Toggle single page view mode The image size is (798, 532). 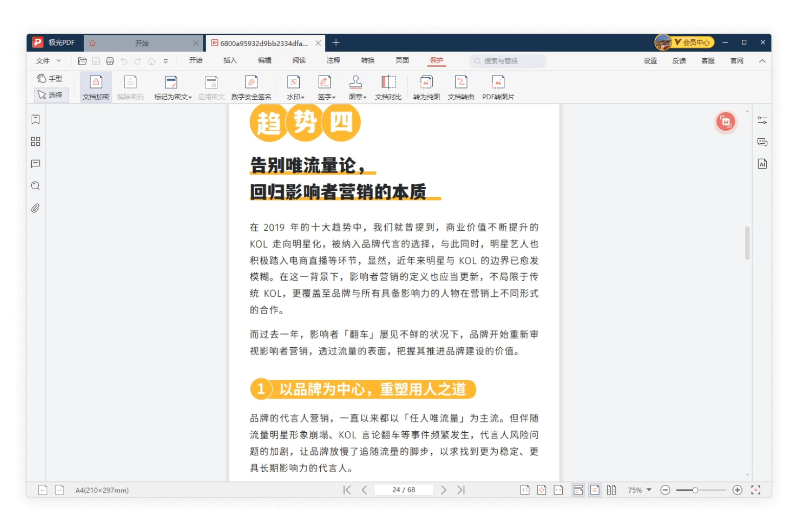click(x=594, y=490)
